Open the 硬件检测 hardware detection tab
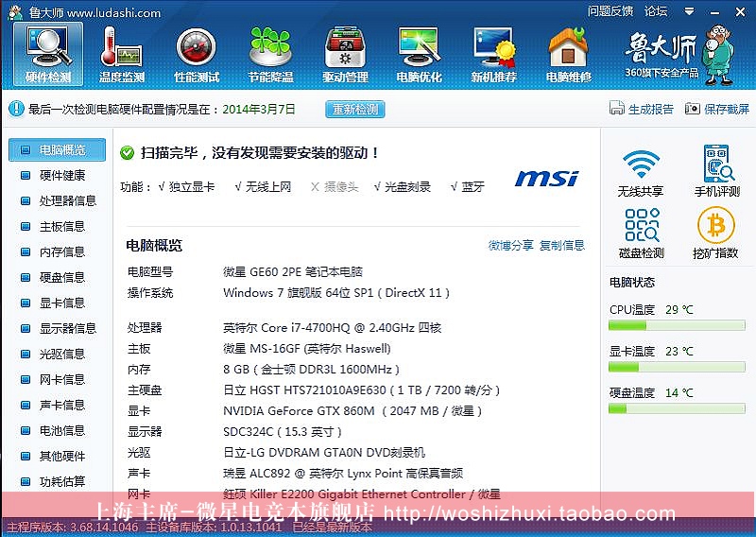This screenshot has height=537, width=756. click(48, 55)
